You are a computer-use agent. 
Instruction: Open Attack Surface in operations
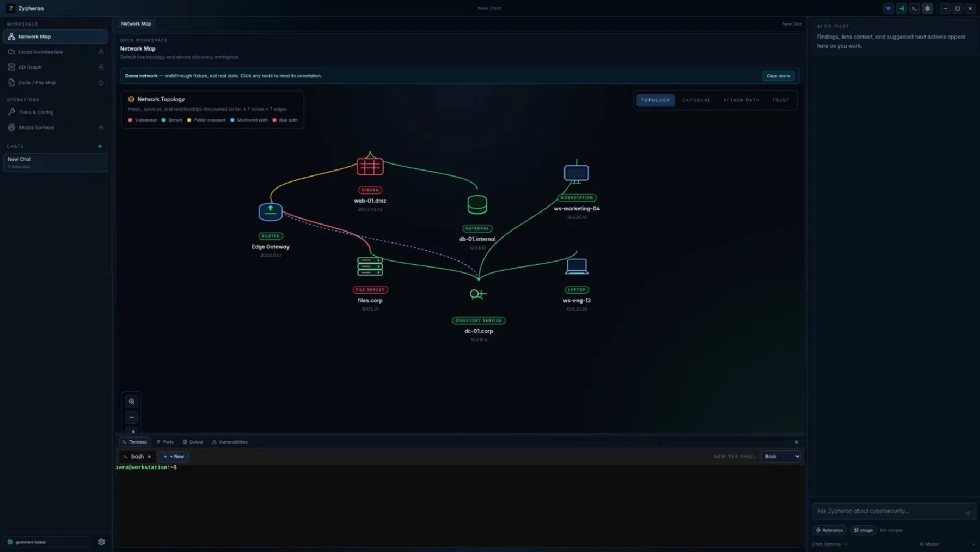click(x=56, y=128)
